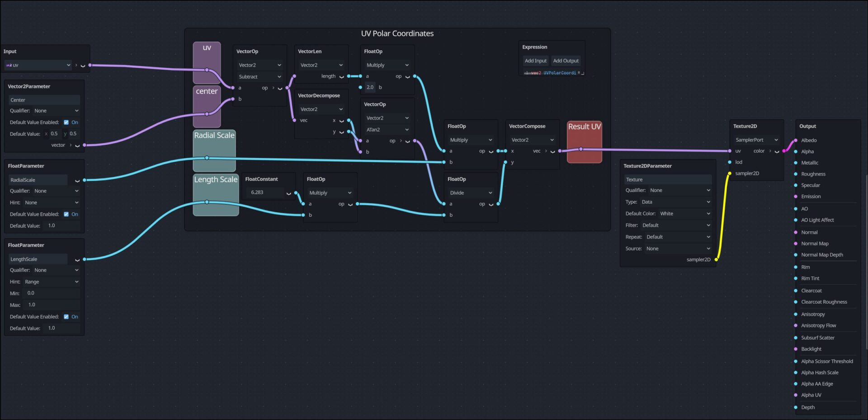Toggle Default Value Enabled for LengthScale
The image size is (868, 420).
tap(66, 317)
